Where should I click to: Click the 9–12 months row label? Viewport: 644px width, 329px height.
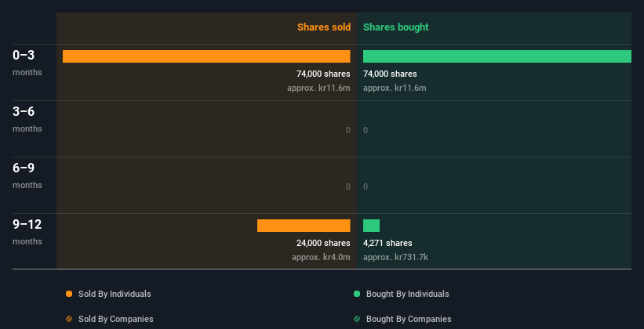pos(27,232)
